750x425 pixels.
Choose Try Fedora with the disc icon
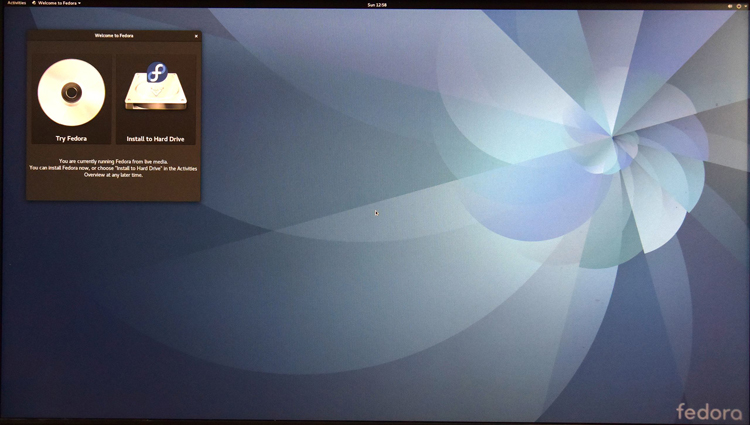coord(71,99)
